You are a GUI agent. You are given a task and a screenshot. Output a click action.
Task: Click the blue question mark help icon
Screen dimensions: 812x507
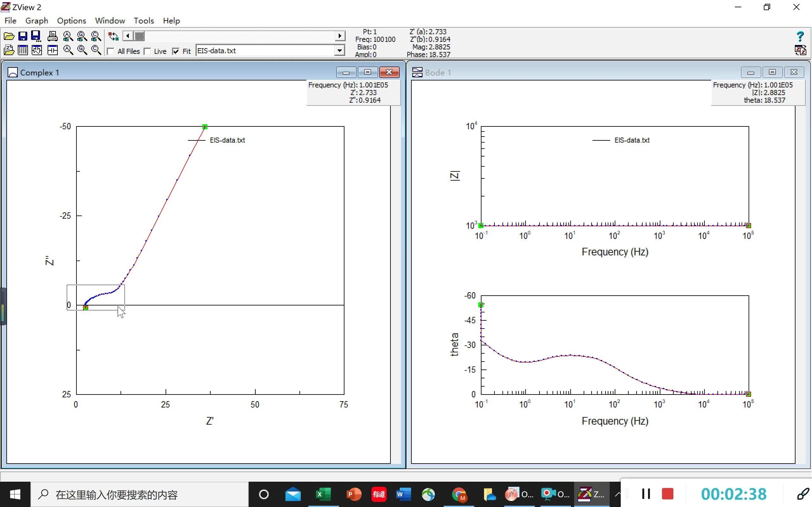[800, 36]
